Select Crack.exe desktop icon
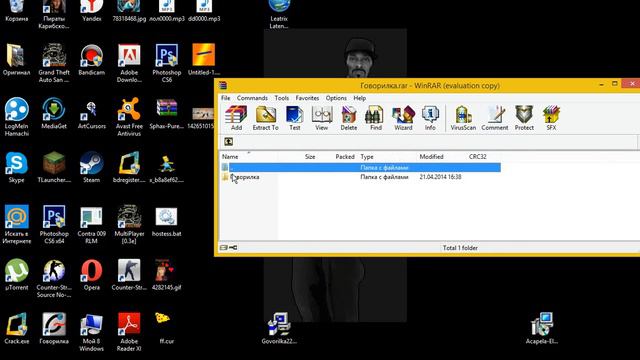The width and height of the screenshot is (640, 360). point(16,329)
